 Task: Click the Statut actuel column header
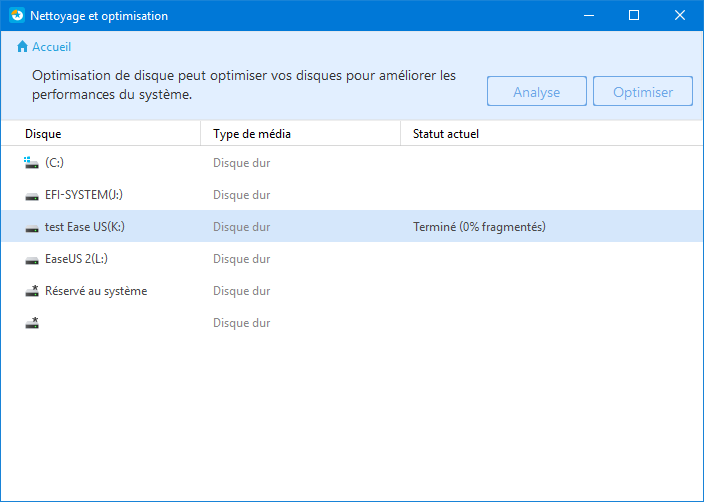(x=552, y=134)
